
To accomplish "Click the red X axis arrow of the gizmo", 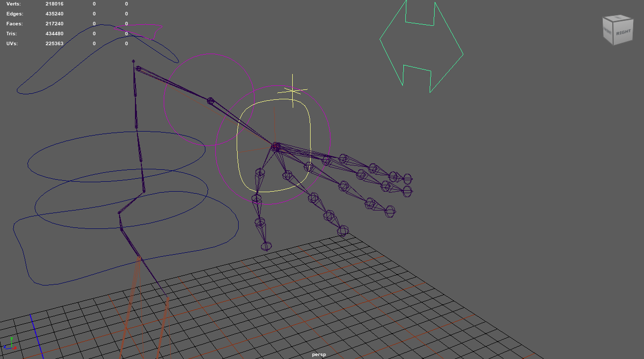I will pos(15,349).
